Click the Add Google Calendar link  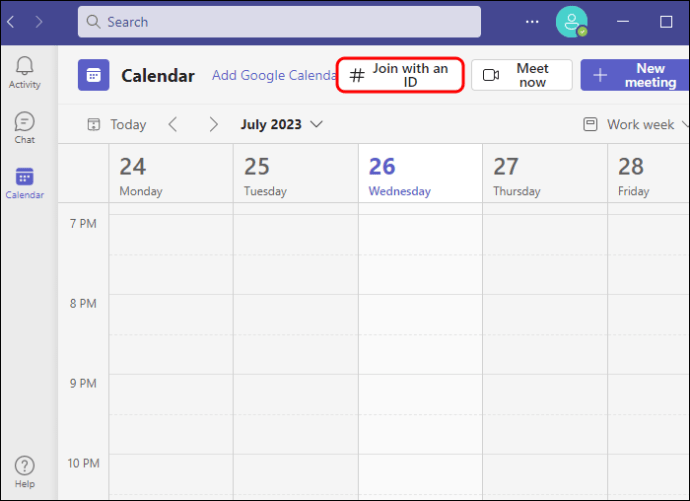tap(274, 75)
